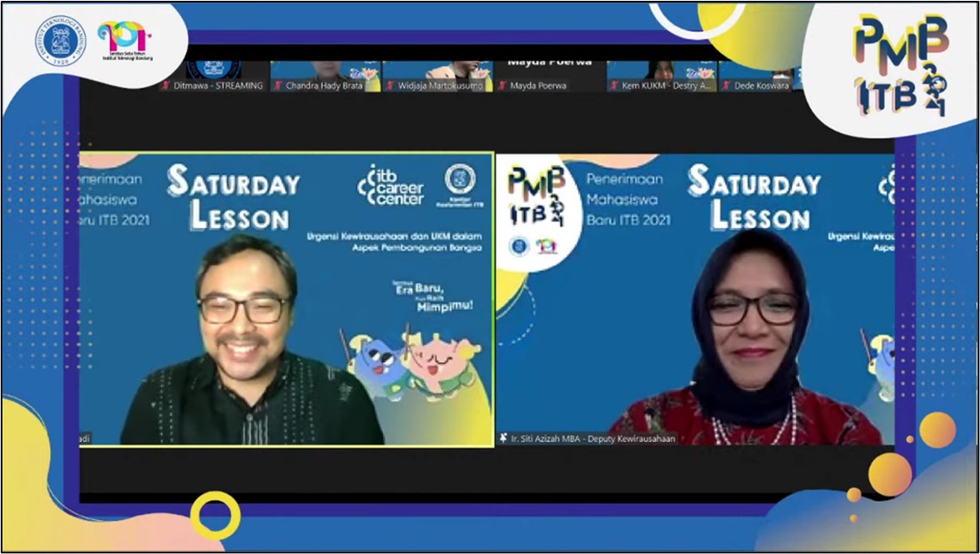The height and width of the screenshot is (554, 980).
Task: Click muted mic icon beside Kem KUKM - Destry
Action: (613, 85)
